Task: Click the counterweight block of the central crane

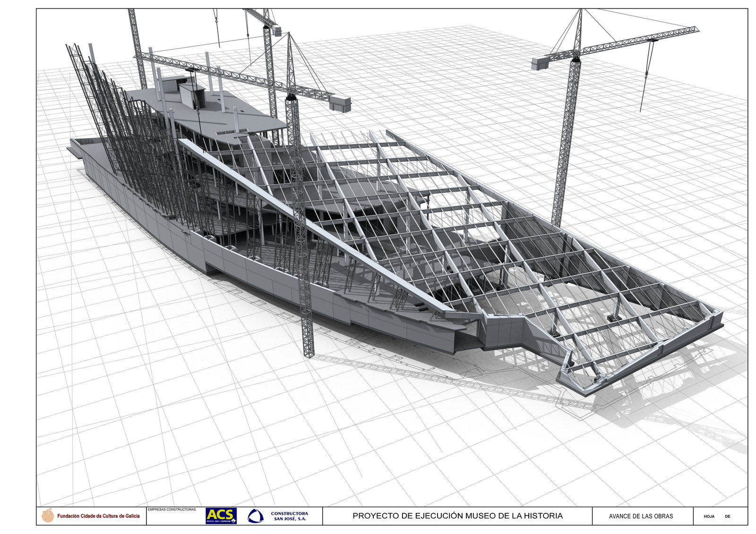Action: 340,103
